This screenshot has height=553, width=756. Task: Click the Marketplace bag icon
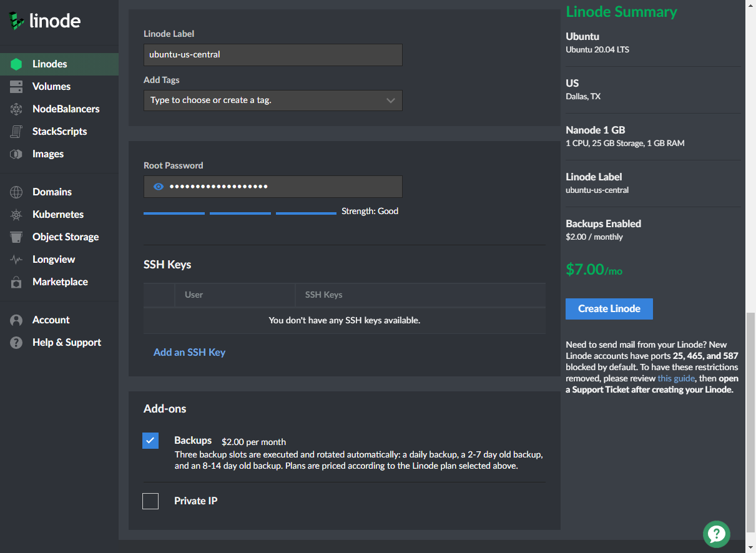tap(16, 282)
